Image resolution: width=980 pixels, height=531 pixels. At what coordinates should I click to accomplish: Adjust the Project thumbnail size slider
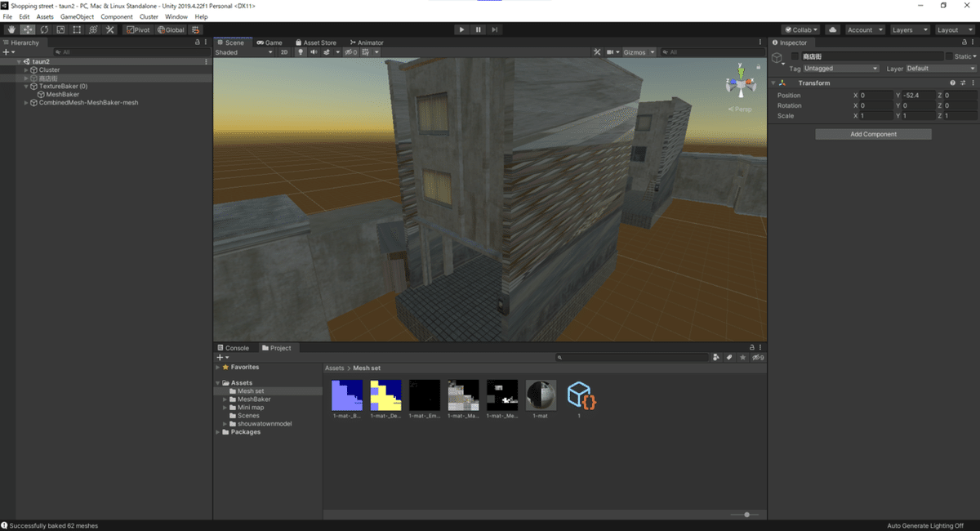(746, 515)
